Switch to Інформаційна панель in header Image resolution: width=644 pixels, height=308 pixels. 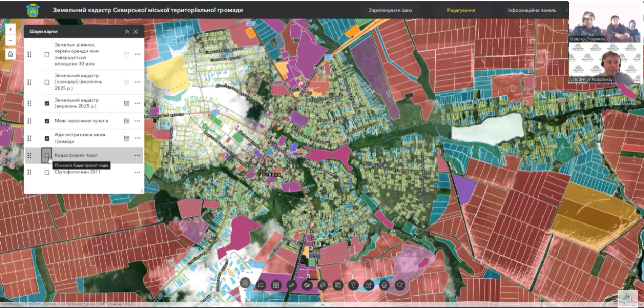[528, 10]
